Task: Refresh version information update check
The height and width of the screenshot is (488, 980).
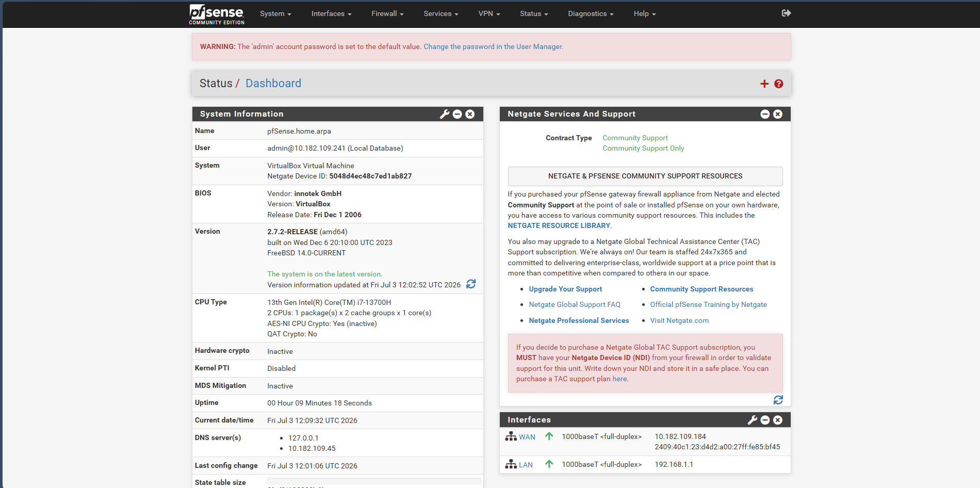Action: (471, 284)
